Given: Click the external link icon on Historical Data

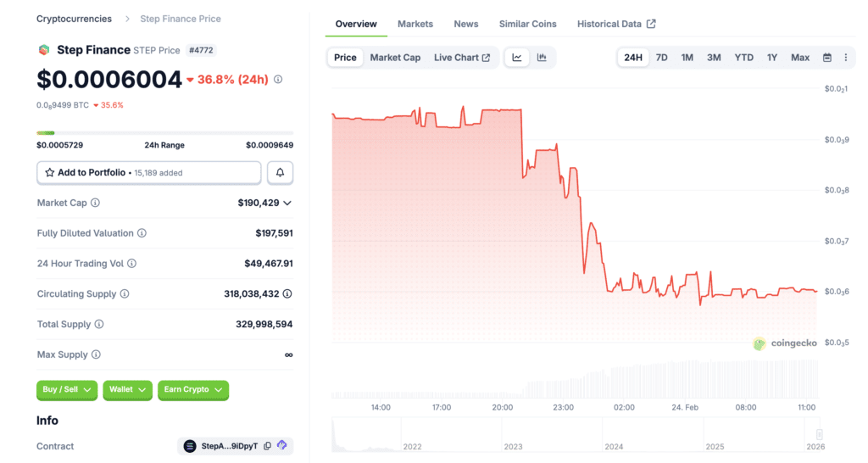Looking at the screenshot, I should (x=652, y=24).
